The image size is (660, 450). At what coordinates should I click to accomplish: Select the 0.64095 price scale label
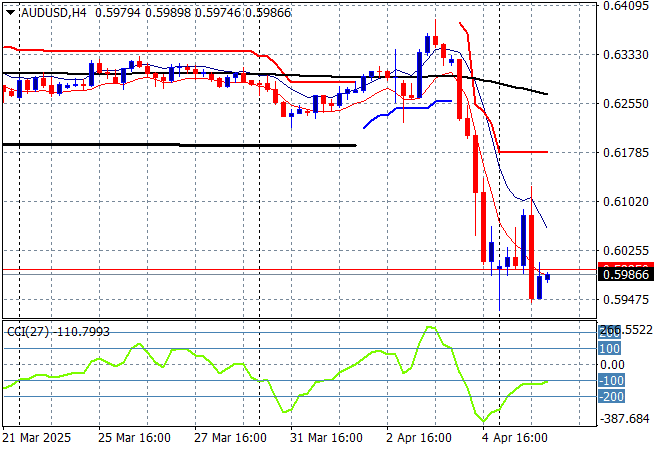[626, 6]
